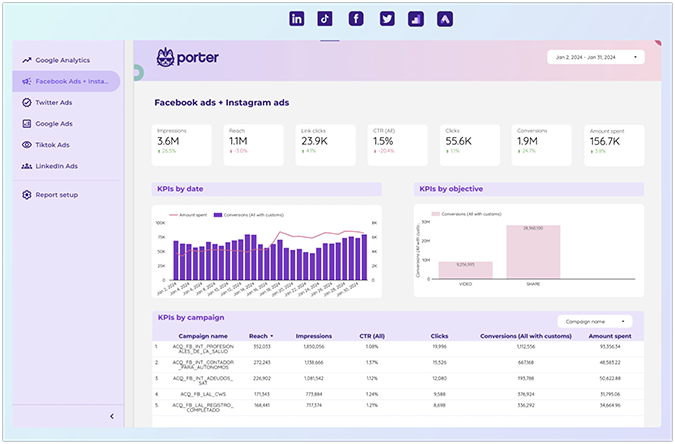Click the people icon beside LinkedIn Ads
This screenshot has width=675, height=444.
[x=27, y=166]
